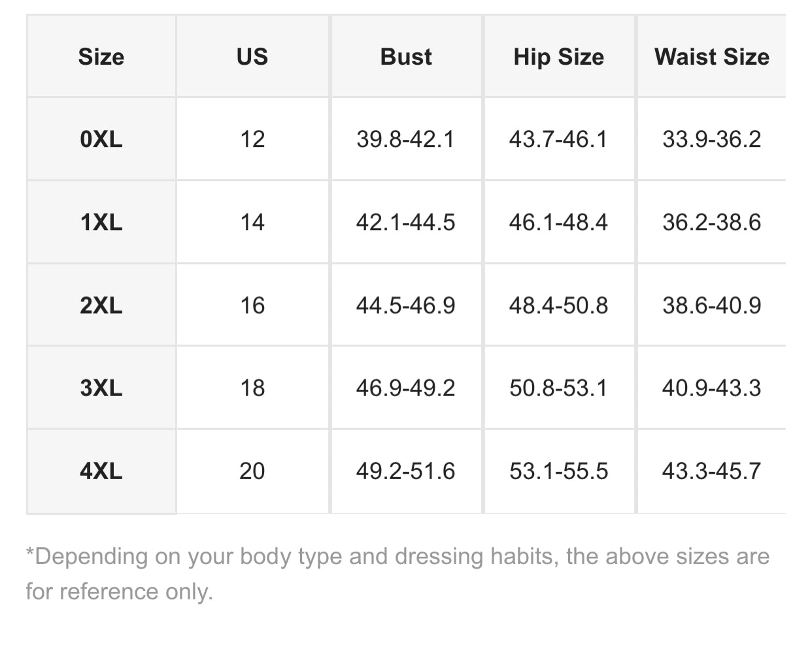This screenshot has height=651, width=812.
Task: Select the Bust column header
Action: click(406, 57)
